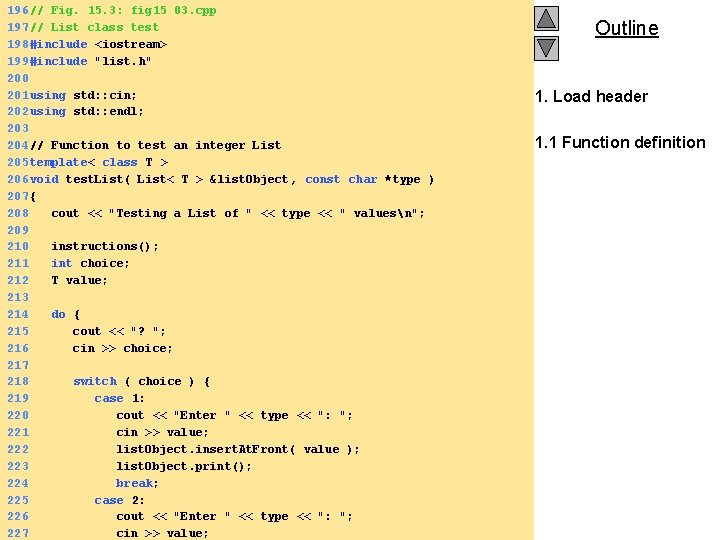Click the 'cin >> value;' on line 221
The height and width of the screenshot is (540, 720).
point(163,432)
